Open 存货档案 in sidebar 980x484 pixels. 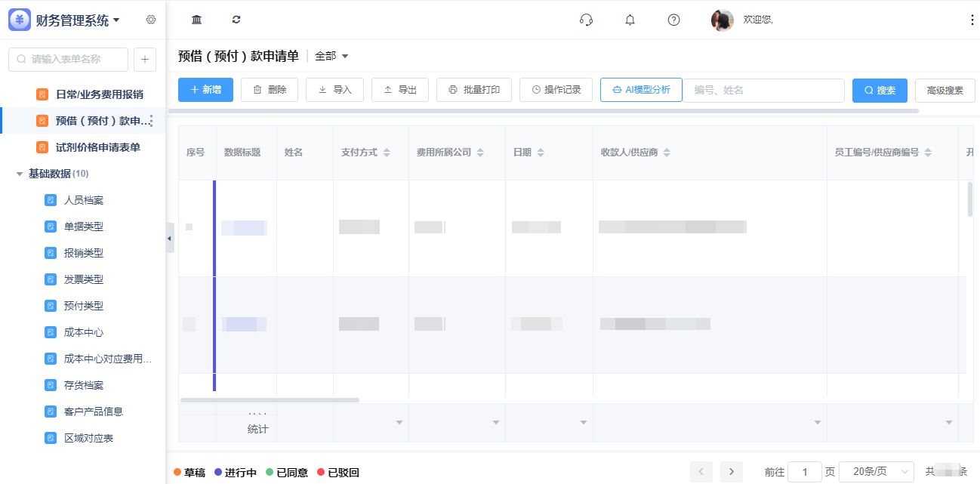point(83,385)
